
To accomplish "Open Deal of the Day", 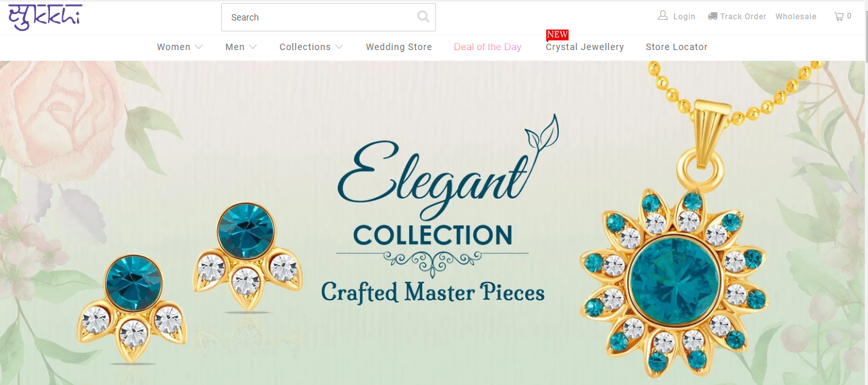I will click(x=487, y=47).
